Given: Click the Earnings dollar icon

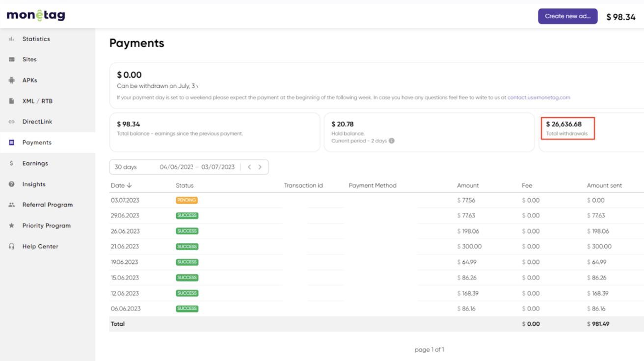Looking at the screenshot, I should (11, 163).
